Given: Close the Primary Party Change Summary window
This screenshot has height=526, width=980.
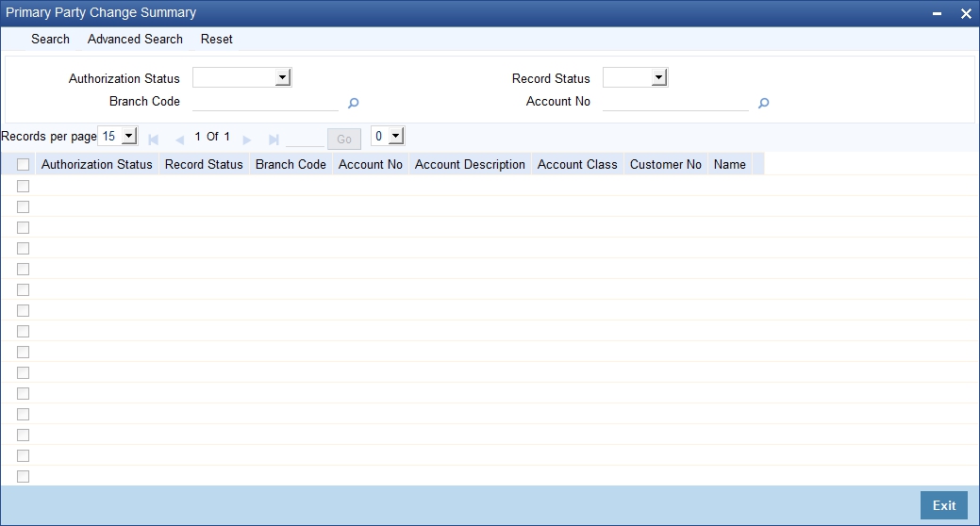Looking at the screenshot, I should (x=966, y=14).
